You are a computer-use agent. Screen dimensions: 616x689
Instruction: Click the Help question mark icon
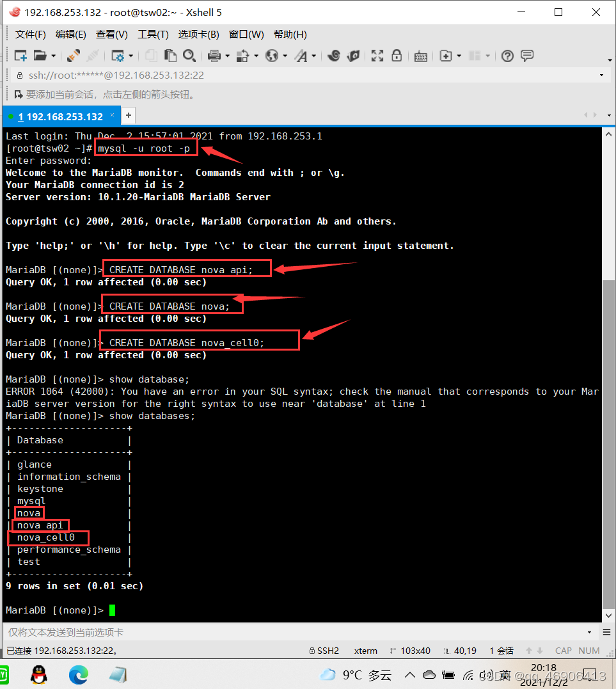tap(507, 56)
